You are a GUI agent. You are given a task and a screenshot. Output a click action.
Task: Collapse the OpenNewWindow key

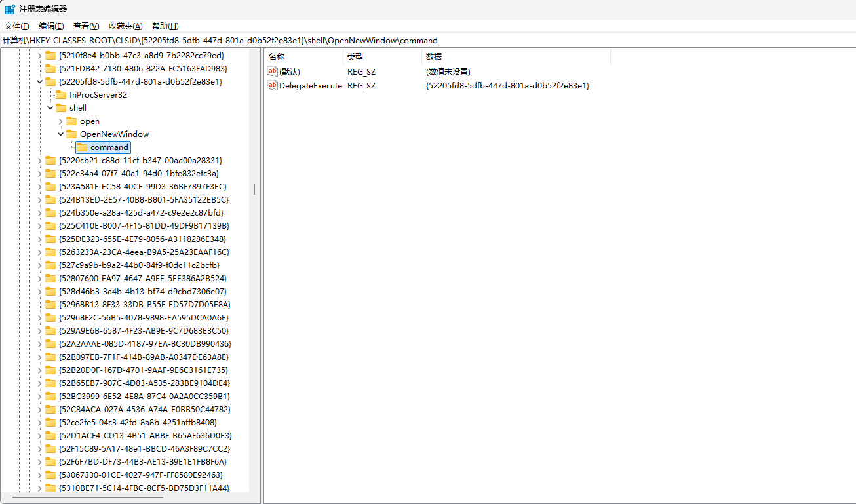point(60,134)
